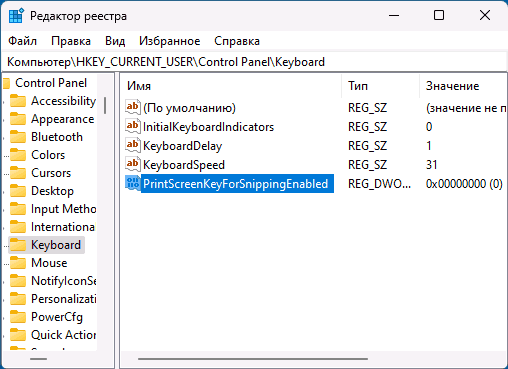Select the string icon of KeyboardSpeed value
This screenshot has width=508, height=369.
[133, 165]
